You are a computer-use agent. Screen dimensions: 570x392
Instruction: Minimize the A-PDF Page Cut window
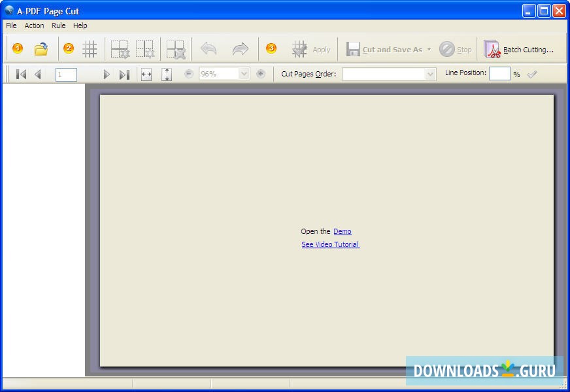click(528, 11)
